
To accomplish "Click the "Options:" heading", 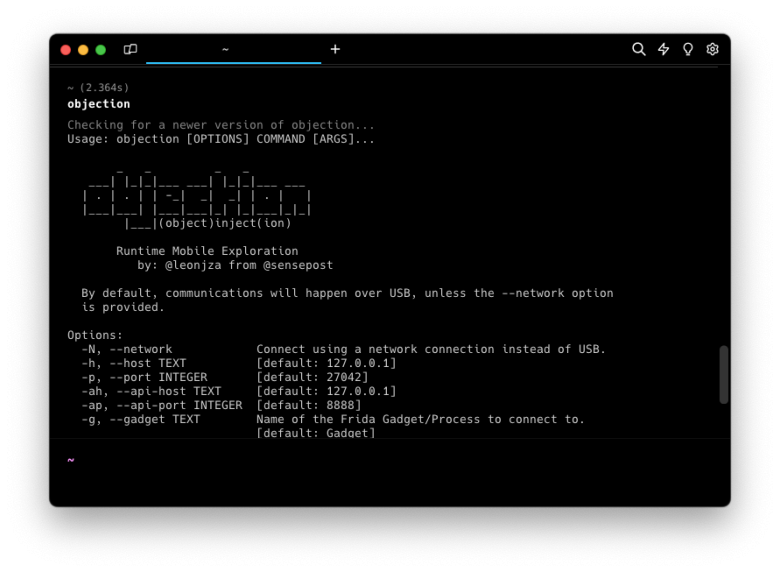I will 95,335.
